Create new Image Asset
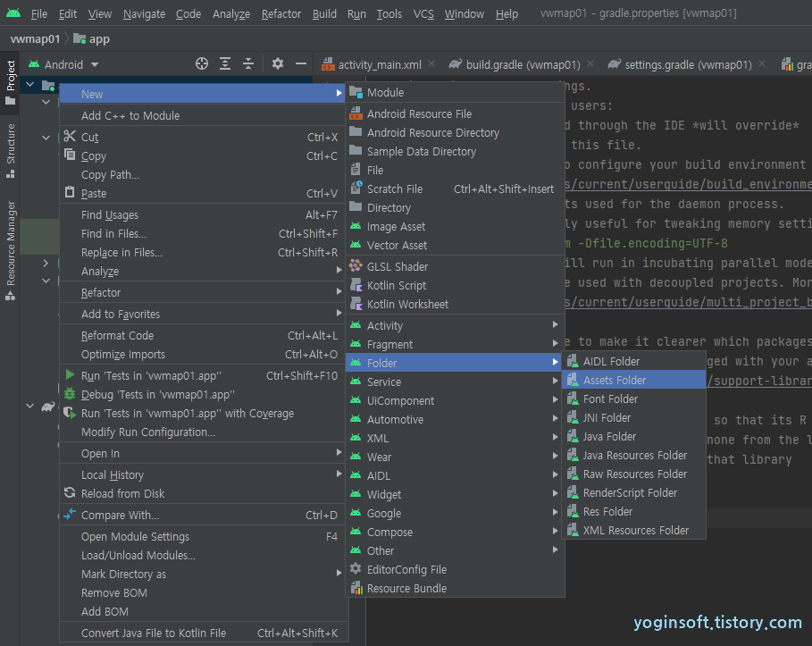The height and width of the screenshot is (646, 812). coord(455,226)
